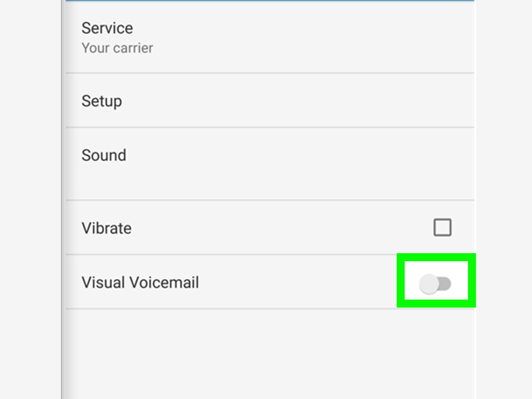
Task: Click the blue header line at top
Action: pos(270,0)
